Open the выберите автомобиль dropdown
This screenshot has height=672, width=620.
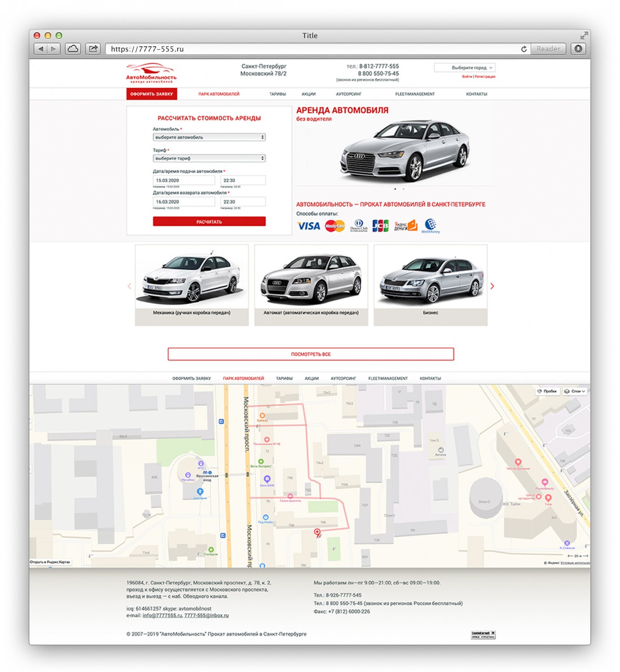(209, 137)
